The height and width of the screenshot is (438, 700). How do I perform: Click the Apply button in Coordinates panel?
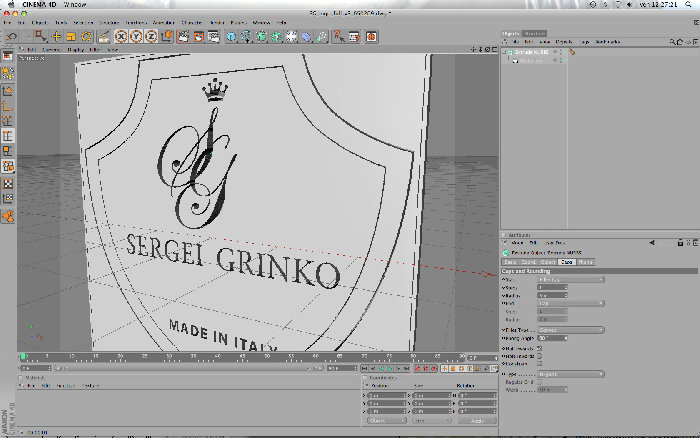click(x=477, y=421)
